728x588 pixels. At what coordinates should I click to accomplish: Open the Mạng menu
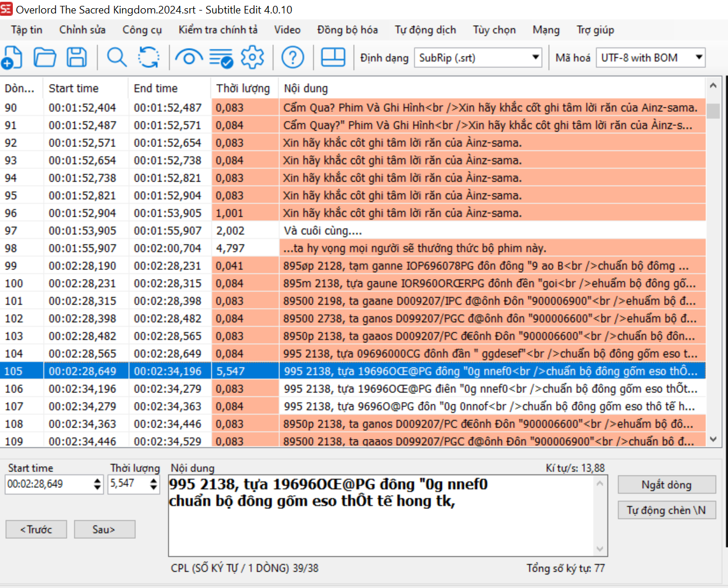(x=546, y=30)
